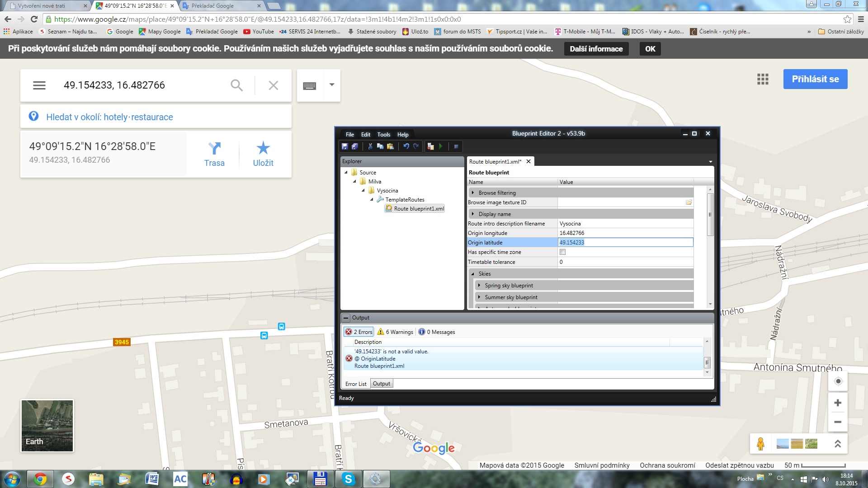Open input tools dropdown arrow beside keyboard

(x=332, y=85)
